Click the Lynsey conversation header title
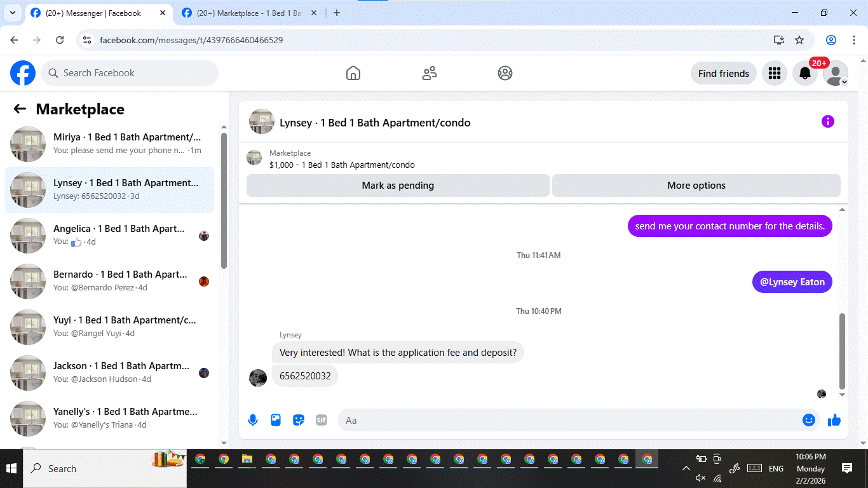 click(x=375, y=123)
